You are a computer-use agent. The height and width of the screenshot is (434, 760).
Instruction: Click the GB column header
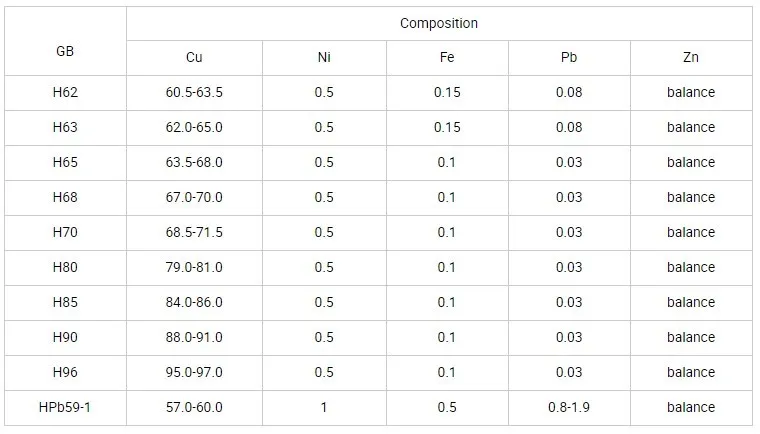click(x=65, y=50)
